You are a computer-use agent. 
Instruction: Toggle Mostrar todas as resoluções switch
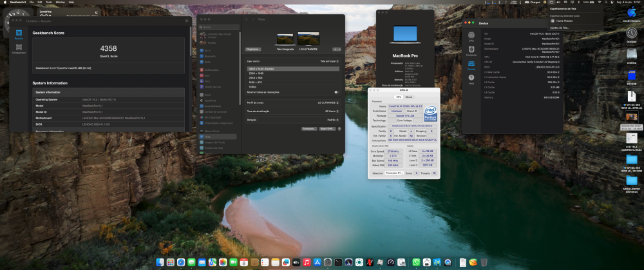337,92
